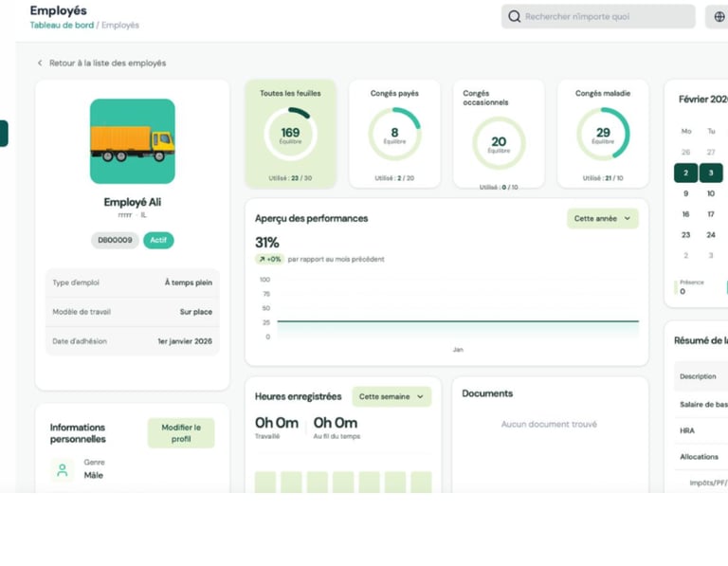Click the 'Mâle' gender value
The image size is (728, 566).
click(93, 475)
